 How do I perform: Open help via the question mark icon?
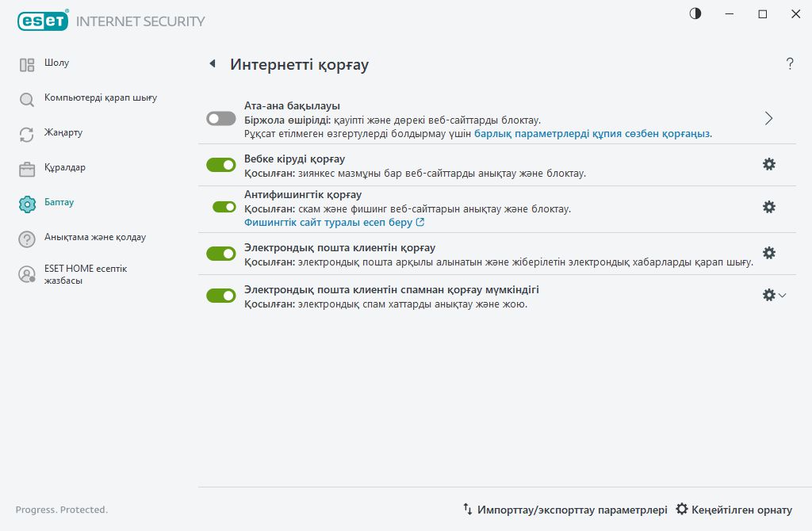(x=790, y=64)
